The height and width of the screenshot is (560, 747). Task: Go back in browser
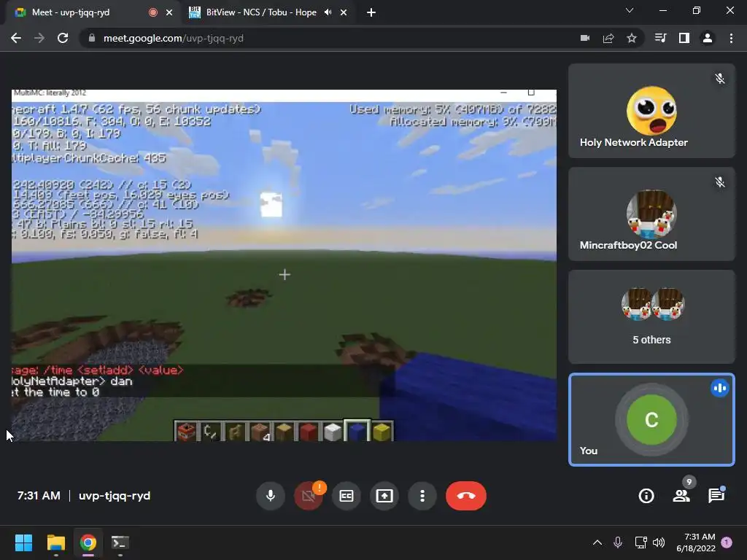pyautogui.click(x=16, y=38)
